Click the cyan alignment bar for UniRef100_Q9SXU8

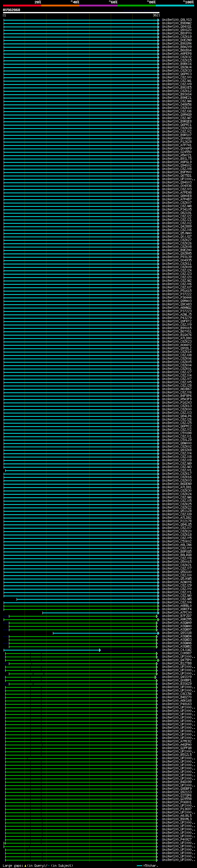click(x=106, y=633)
